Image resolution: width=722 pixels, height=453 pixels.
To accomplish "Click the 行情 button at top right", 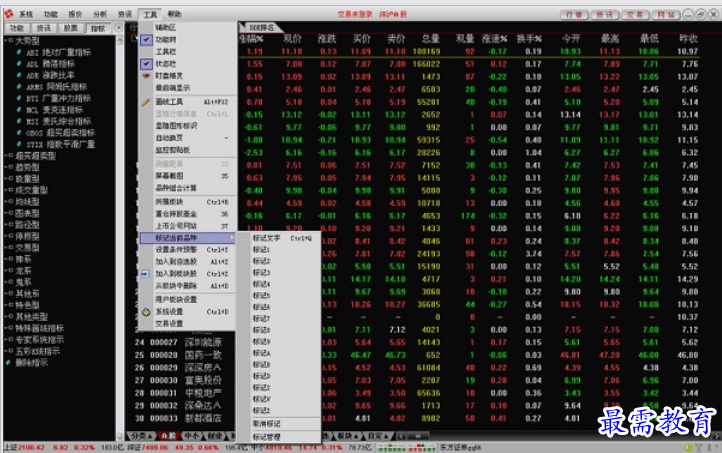I will click(x=574, y=15).
